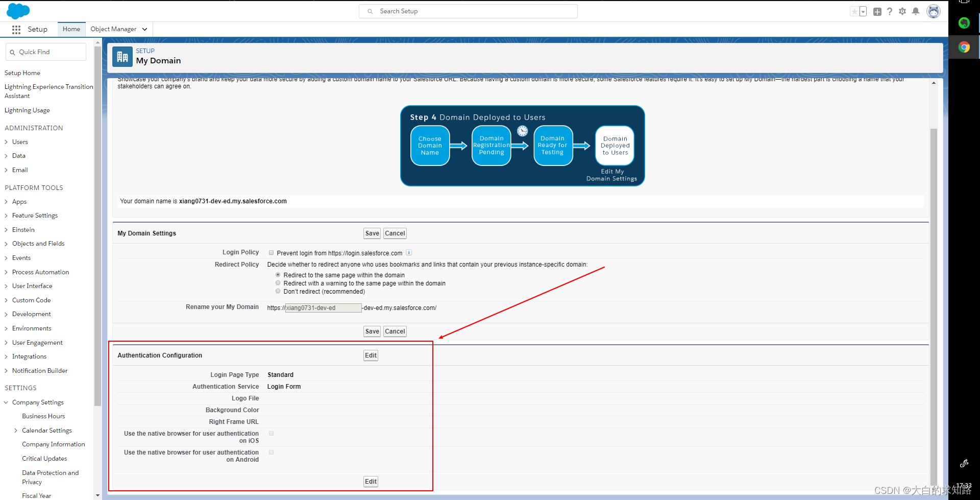
Task: Expand the Users sidebar section
Action: click(x=6, y=141)
